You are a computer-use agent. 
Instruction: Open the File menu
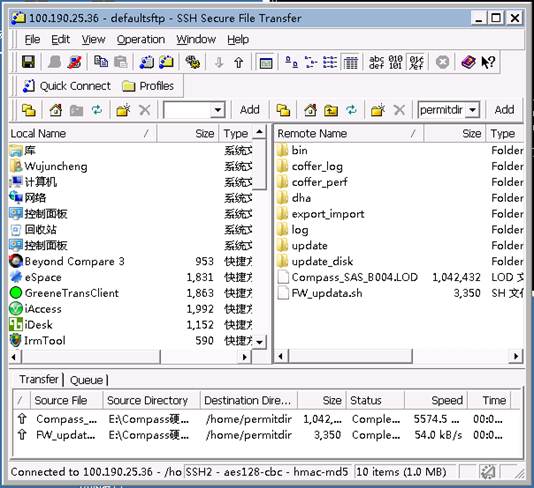click(32, 40)
